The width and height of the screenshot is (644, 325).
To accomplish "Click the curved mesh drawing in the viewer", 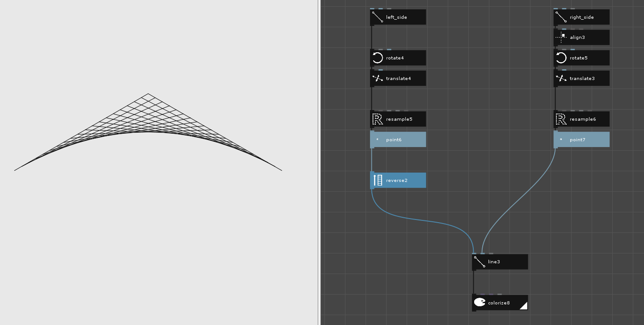I will 148,132.
